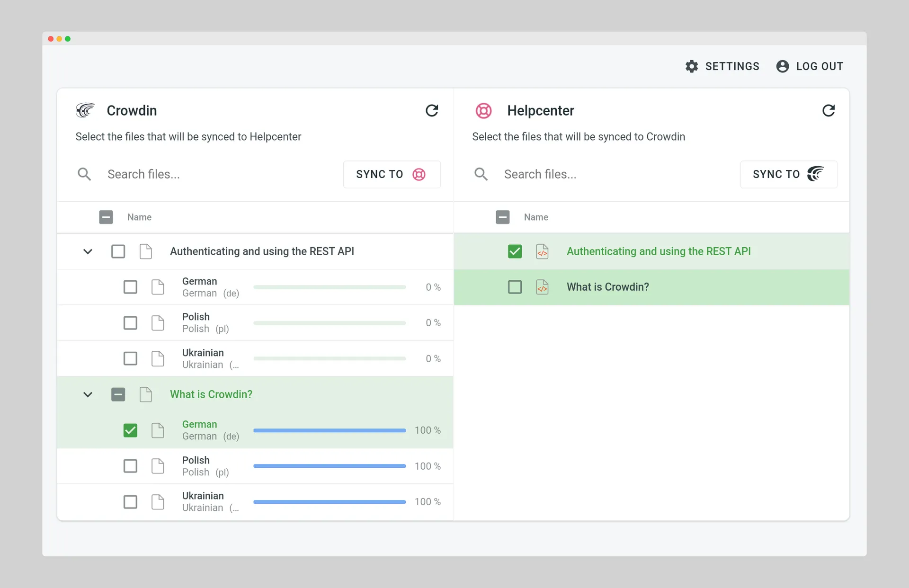
Task: Log out of the app
Action: pos(810,66)
